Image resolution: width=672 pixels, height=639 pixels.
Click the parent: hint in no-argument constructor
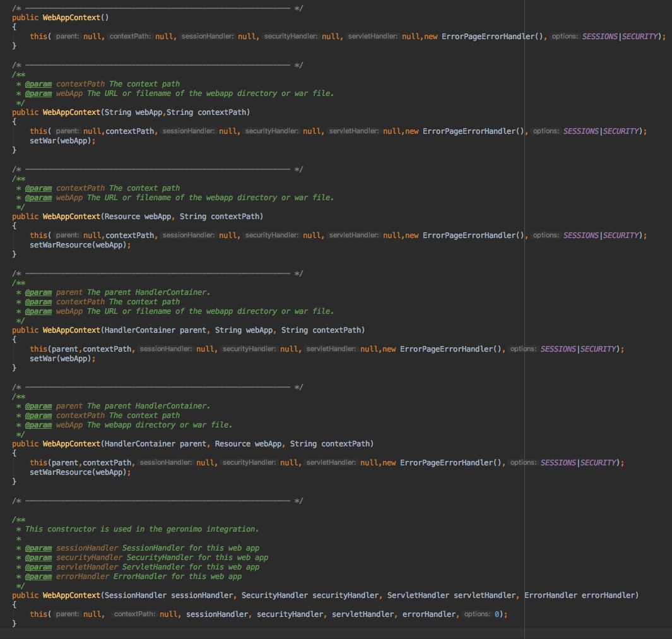click(66, 37)
